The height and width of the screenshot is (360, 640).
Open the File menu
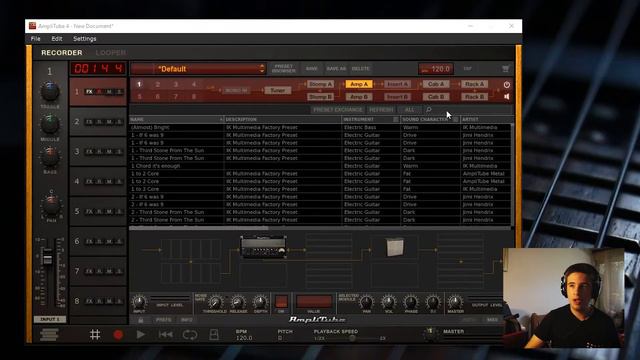tap(36, 39)
